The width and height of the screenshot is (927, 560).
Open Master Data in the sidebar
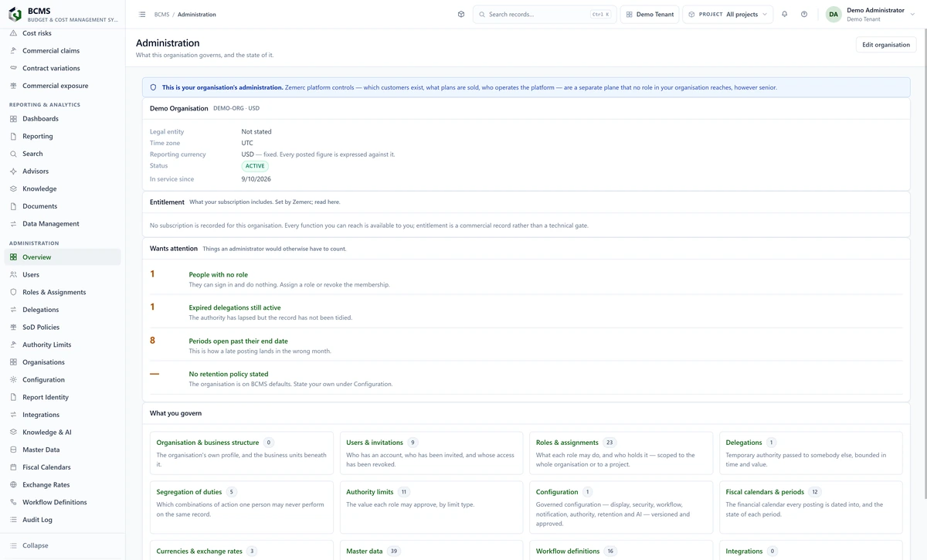[63, 450]
